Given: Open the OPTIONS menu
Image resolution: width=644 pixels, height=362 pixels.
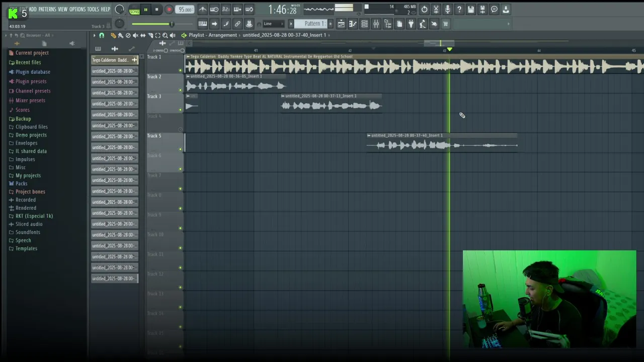Looking at the screenshot, I should click(x=77, y=9).
